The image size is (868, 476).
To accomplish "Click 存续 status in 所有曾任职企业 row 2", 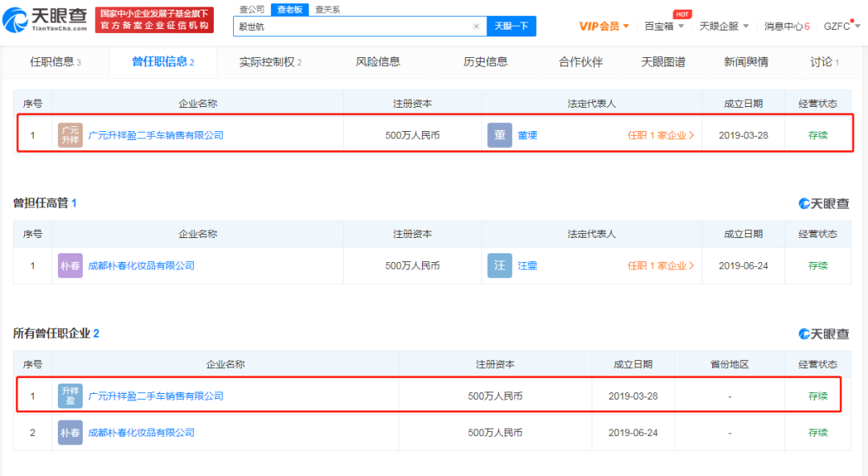I will 817,433.
